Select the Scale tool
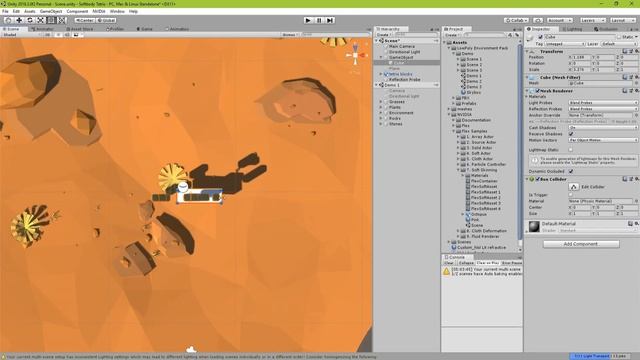This screenshot has width=640, height=360. click(x=40, y=20)
